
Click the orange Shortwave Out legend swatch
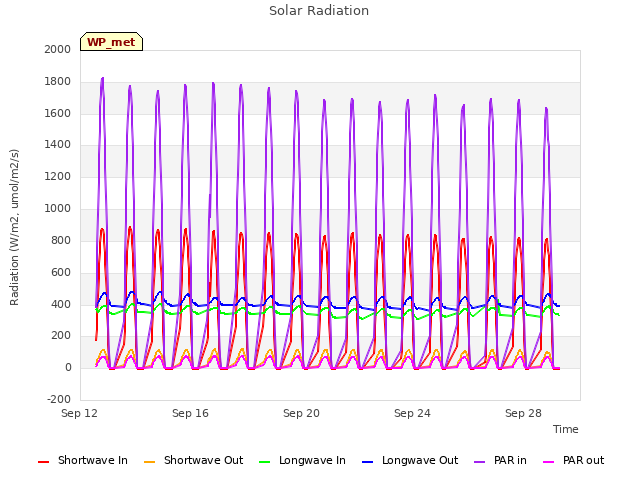click(x=149, y=462)
